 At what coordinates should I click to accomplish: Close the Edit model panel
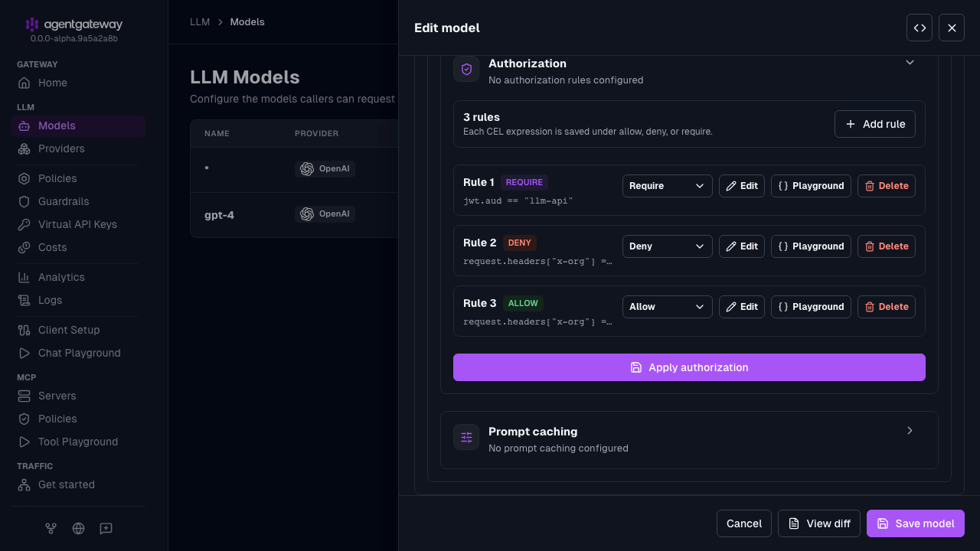[x=952, y=28]
